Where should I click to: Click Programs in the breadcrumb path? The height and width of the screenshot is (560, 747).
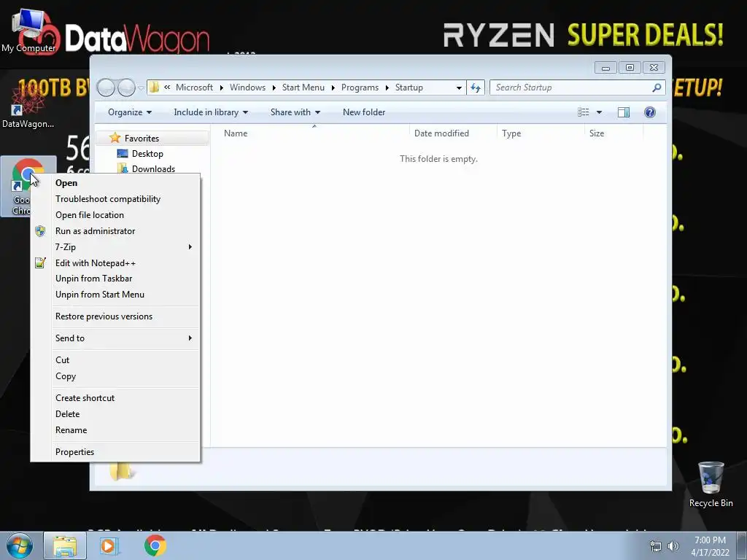(360, 87)
